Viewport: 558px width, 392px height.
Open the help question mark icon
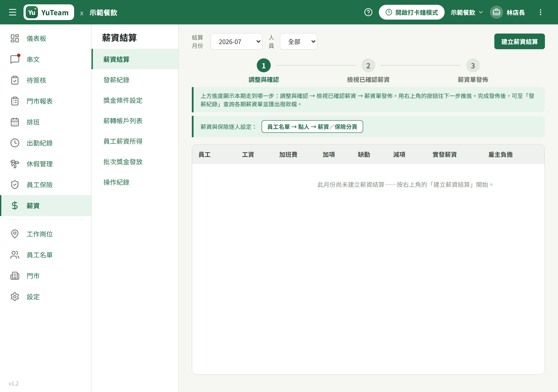pos(368,12)
